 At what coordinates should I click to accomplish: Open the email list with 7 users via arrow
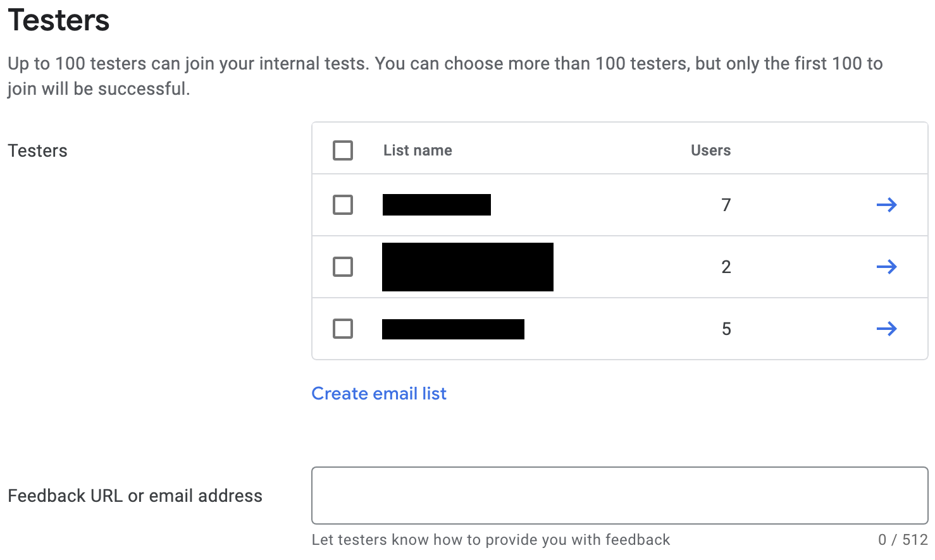[886, 205]
